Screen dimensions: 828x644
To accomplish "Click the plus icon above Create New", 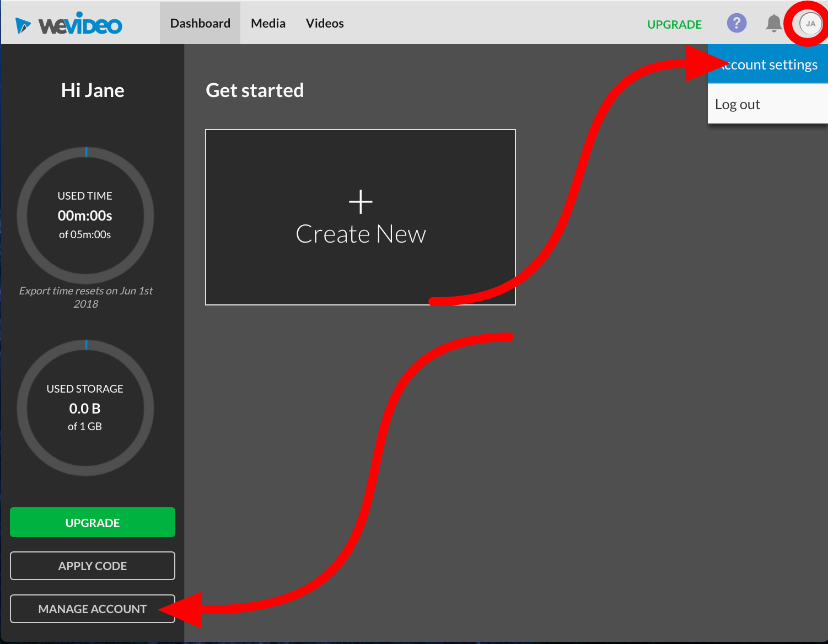I will pyautogui.click(x=361, y=202).
